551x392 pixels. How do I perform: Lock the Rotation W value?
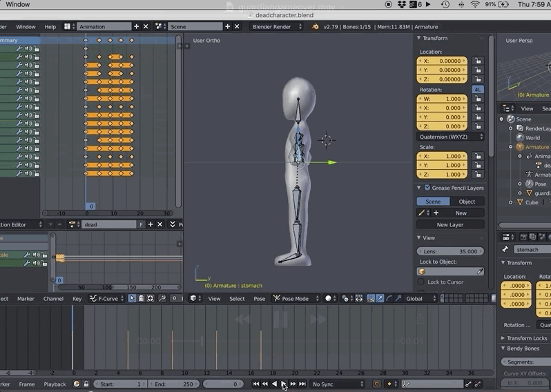(x=478, y=99)
